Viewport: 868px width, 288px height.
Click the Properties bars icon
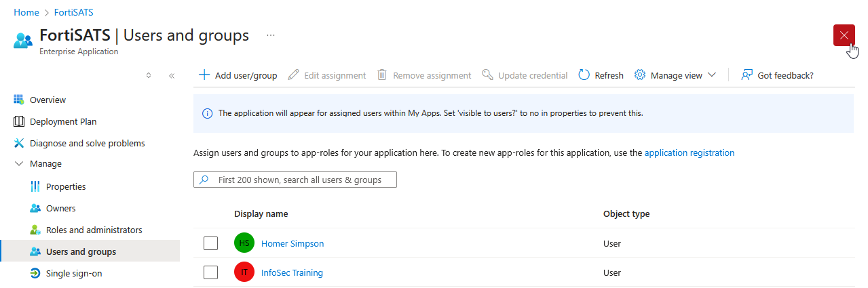click(35, 186)
